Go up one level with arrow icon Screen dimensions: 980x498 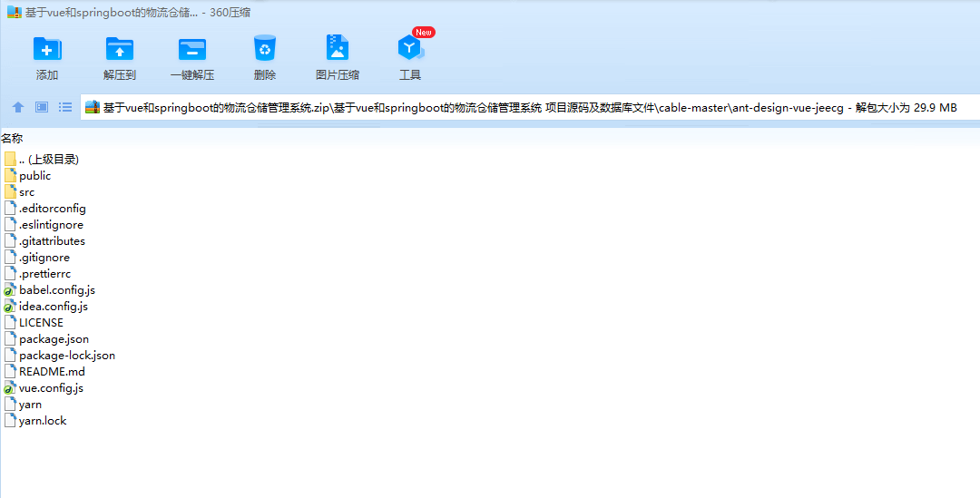click(18, 107)
